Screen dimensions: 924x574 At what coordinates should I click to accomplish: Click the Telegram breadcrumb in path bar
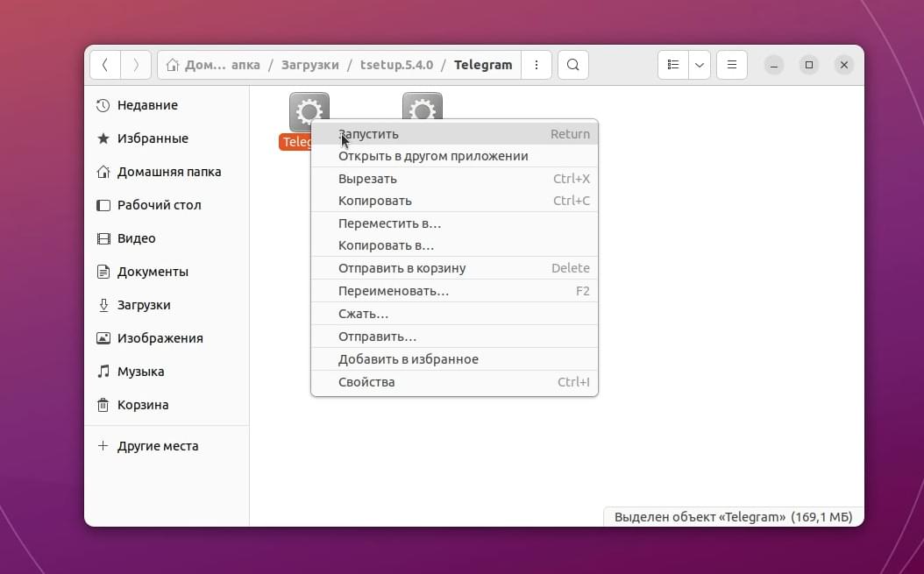pos(483,65)
